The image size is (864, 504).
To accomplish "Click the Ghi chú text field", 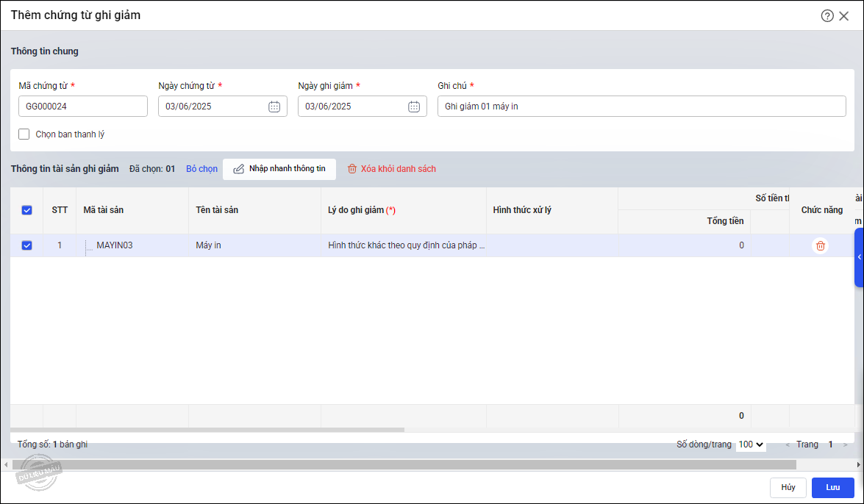I will pos(642,107).
